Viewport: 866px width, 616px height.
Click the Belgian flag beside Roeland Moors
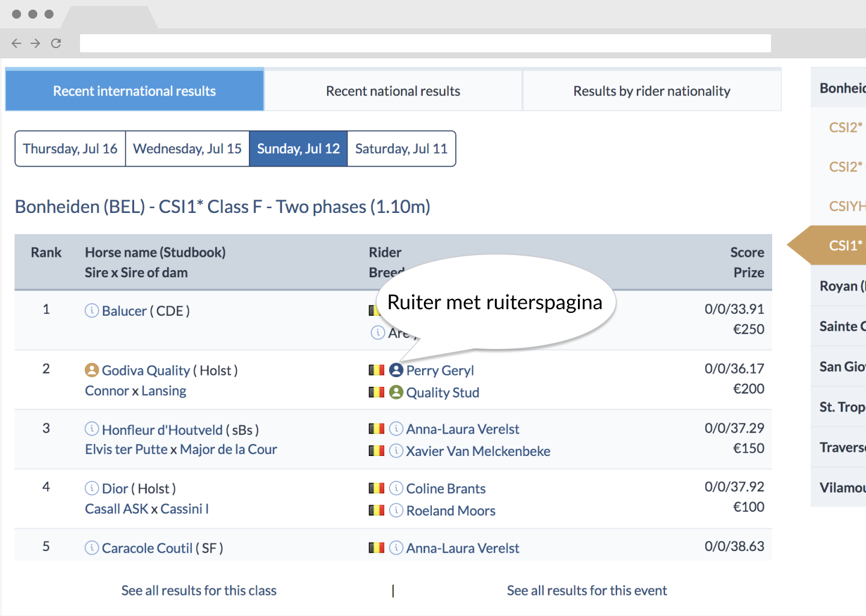point(376,510)
